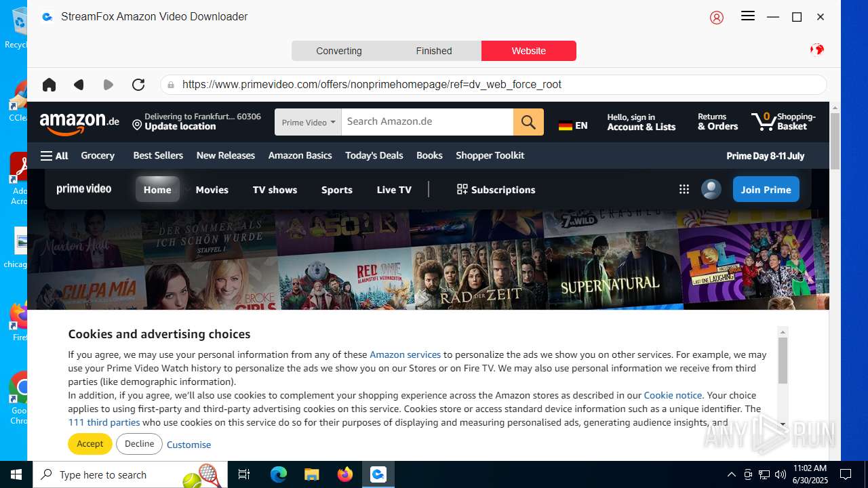Open the Prime Video apps grid icon

click(x=684, y=190)
